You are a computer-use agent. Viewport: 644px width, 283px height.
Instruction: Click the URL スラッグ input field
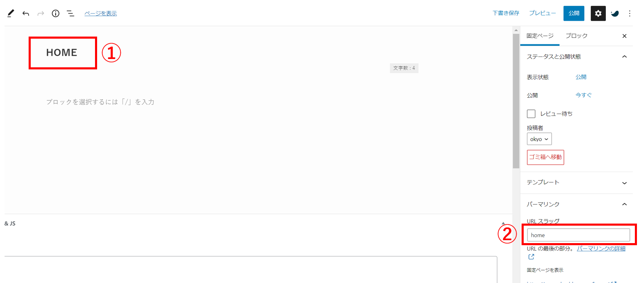[x=578, y=235]
